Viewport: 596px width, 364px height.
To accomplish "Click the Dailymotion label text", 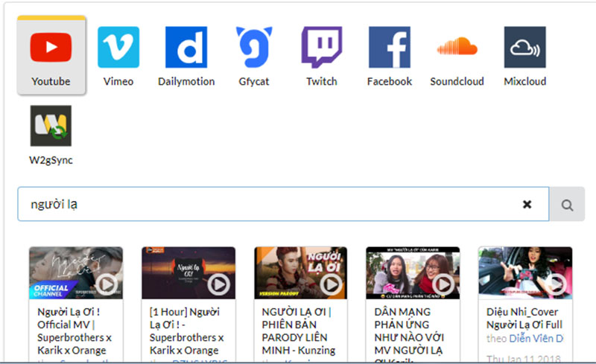I will [x=186, y=81].
